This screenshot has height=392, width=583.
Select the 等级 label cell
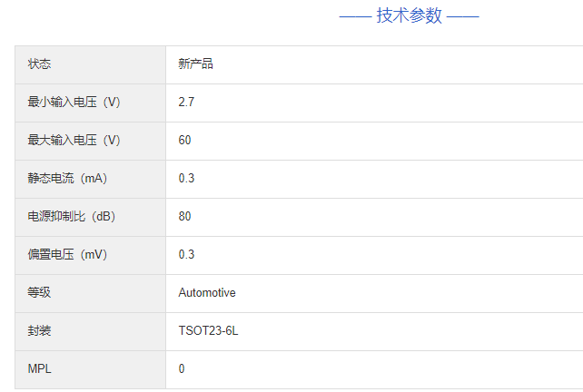point(40,293)
